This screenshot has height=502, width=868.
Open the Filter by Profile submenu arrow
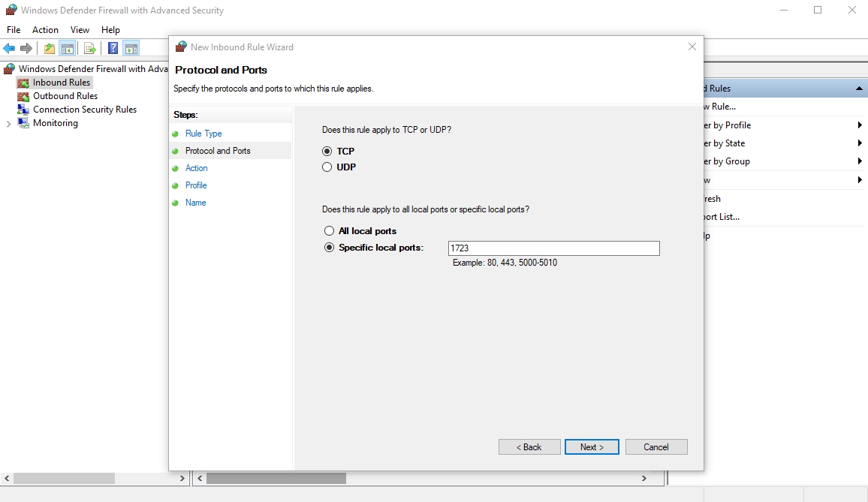click(x=860, y=125)
